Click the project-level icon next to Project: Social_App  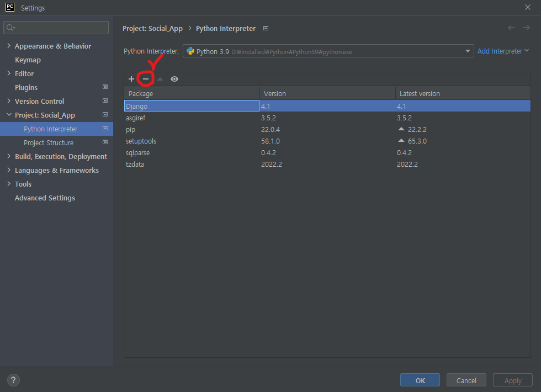coord(105,115)
